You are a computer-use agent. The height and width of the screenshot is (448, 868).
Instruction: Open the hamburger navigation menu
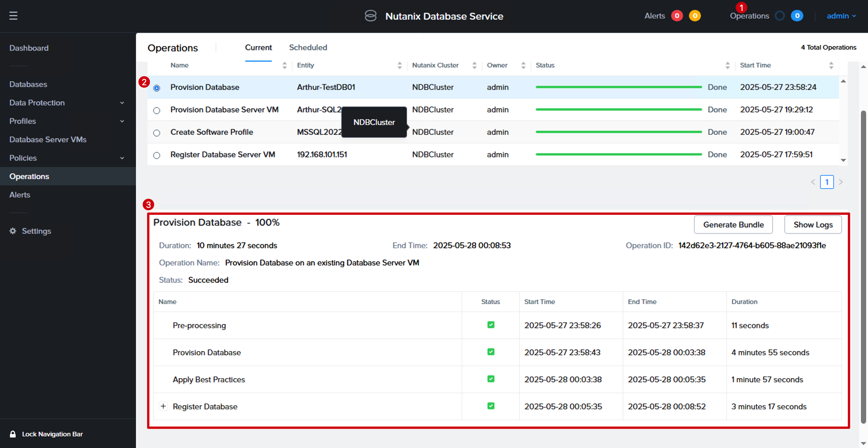[13, 16]
